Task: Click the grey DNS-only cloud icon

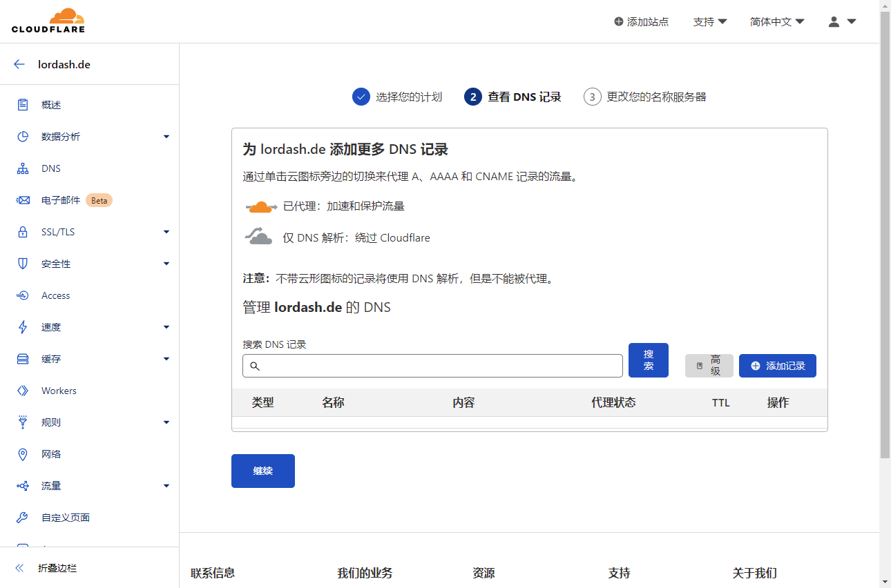Action: [258, 237]
